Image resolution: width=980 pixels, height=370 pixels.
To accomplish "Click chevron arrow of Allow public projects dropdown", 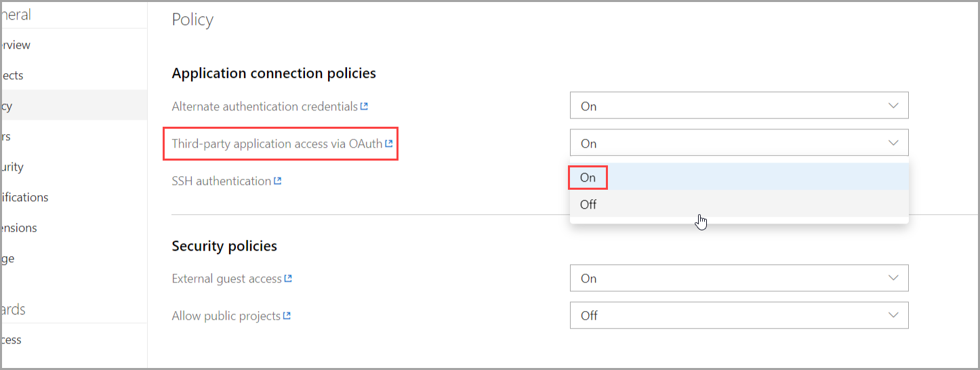I will click(x=893, y=315).
